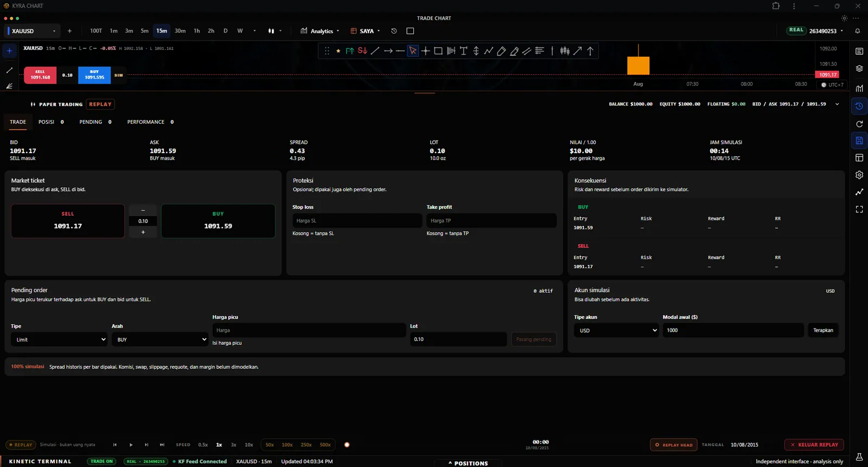Open the XAUUSD symbol dropdown
The image size is (868, 467).
pyautogui.click(x=32, y=31)
